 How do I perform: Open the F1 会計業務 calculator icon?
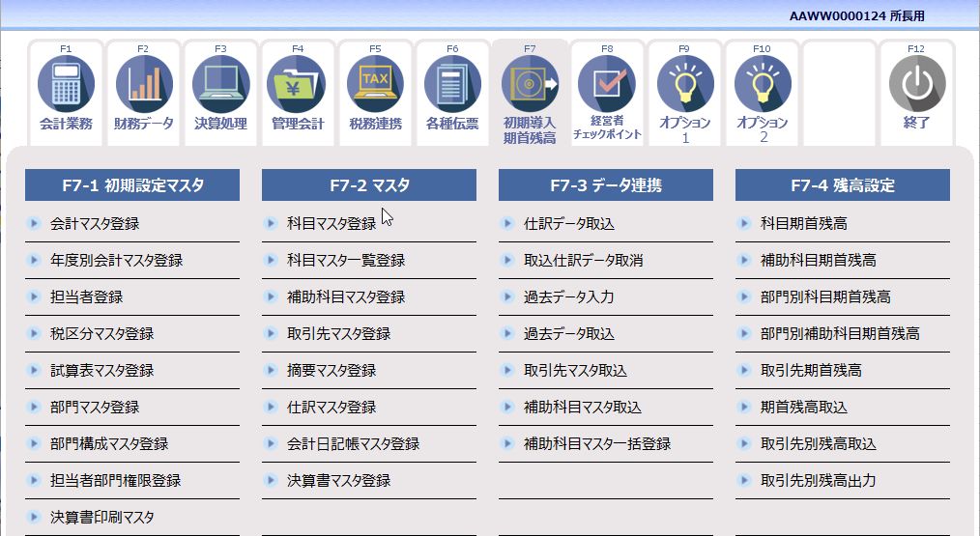tap(67, 84)
